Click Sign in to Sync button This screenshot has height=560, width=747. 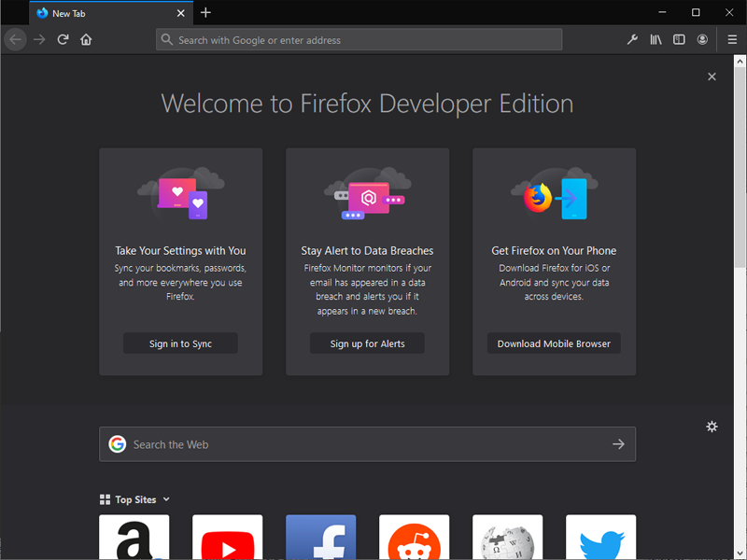[180, 343]
